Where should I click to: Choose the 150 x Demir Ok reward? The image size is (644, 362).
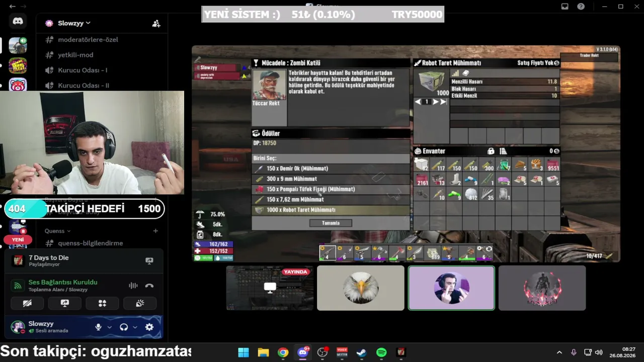pos(331,168)
